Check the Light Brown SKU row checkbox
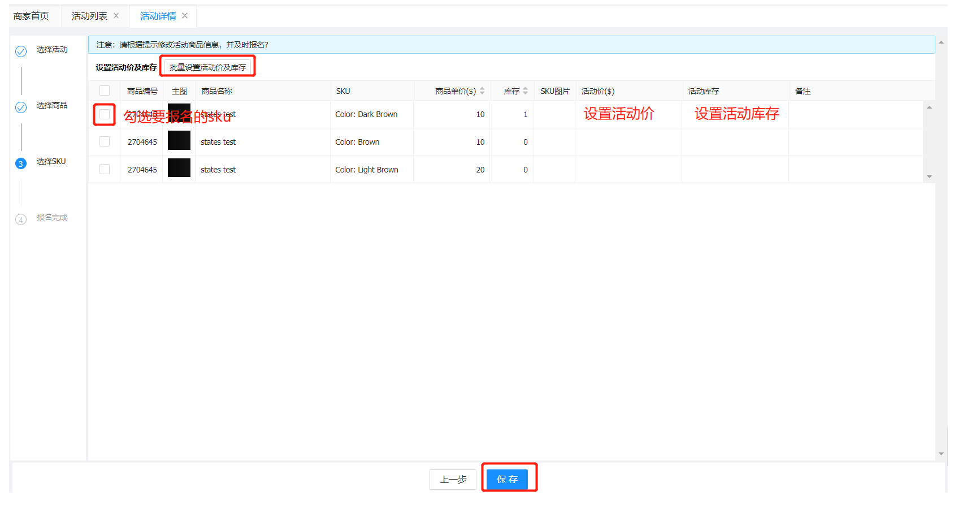980x509 pixels. [105, 169]
